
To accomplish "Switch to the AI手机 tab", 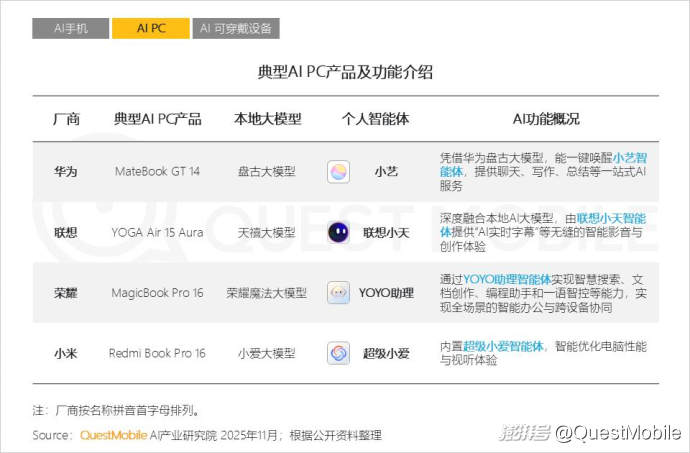I will tap(71, 29).
